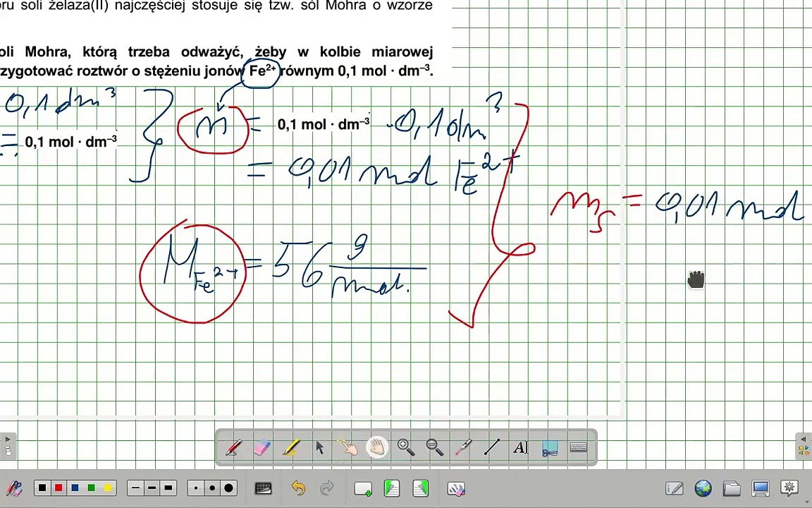Viewport: 812px width, 508px height.
Task: Click the zoom in magnifier
Action: (x=406, y=447)
